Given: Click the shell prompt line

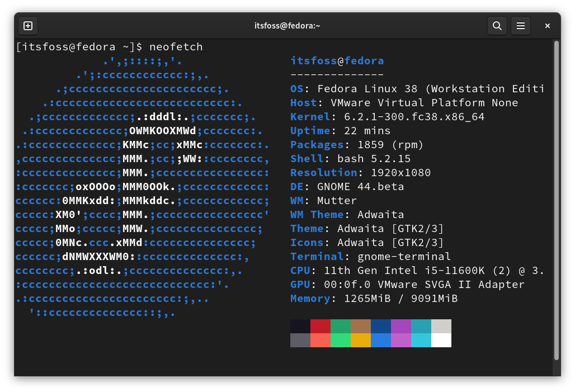Looking at the screenshot, I should pyautogui.click(x=78, y=46).
